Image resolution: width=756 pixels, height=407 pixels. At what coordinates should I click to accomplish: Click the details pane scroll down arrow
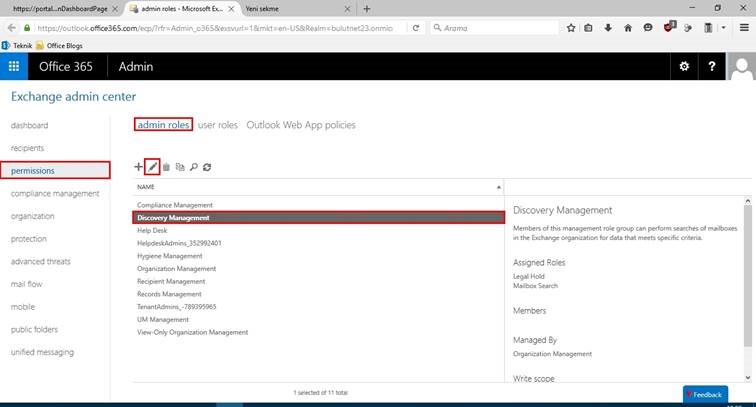click(748, 378)
